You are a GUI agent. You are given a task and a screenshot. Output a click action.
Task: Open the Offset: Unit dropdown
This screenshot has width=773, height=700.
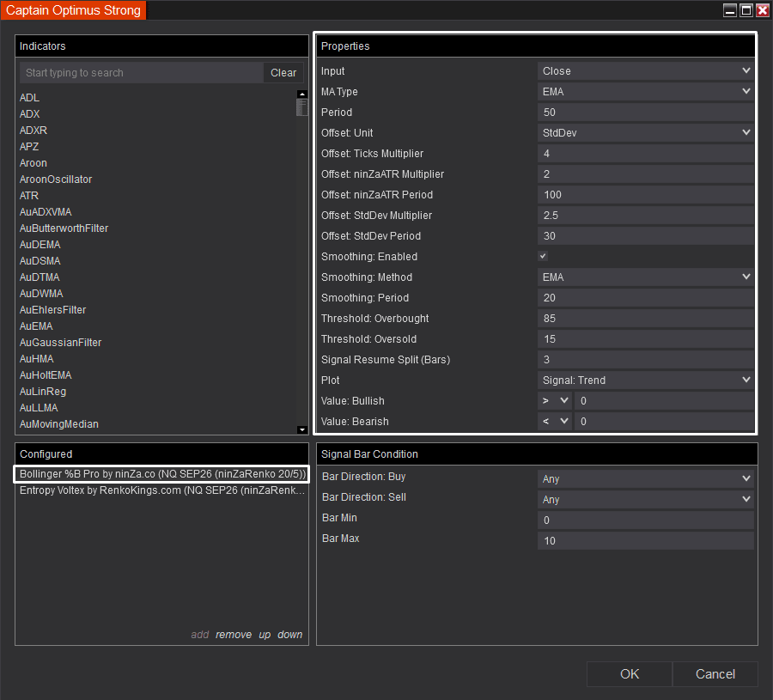coord(645,132)
